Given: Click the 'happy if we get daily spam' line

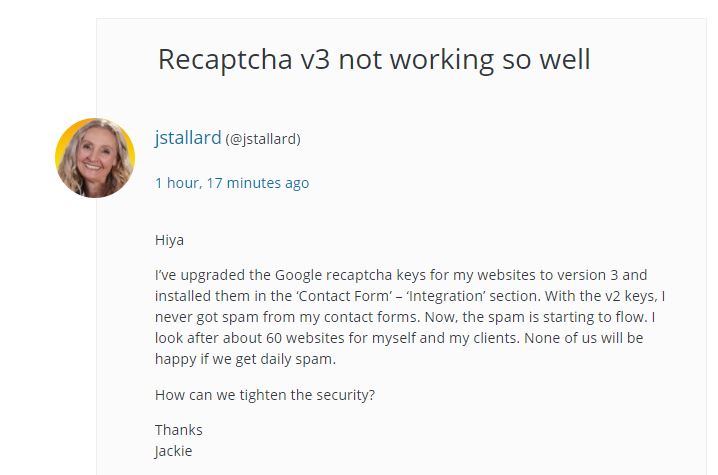Looking at the screenshot, I should tap(245, 359).
